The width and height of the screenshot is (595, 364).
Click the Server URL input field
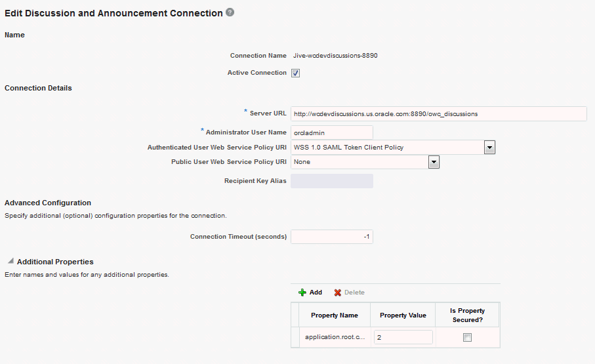tap(438, 113)
